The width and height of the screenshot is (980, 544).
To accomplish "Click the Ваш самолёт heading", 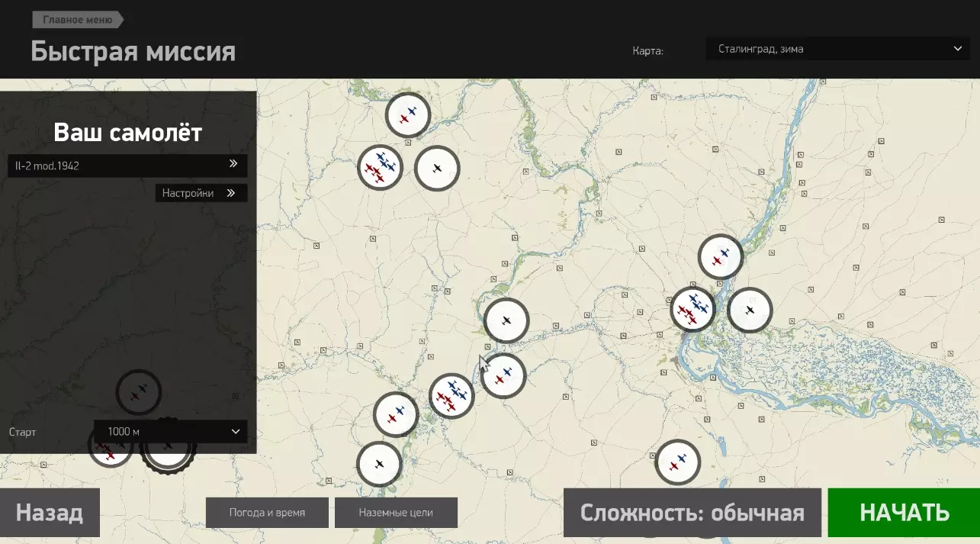I will click(x=128, y=133).
